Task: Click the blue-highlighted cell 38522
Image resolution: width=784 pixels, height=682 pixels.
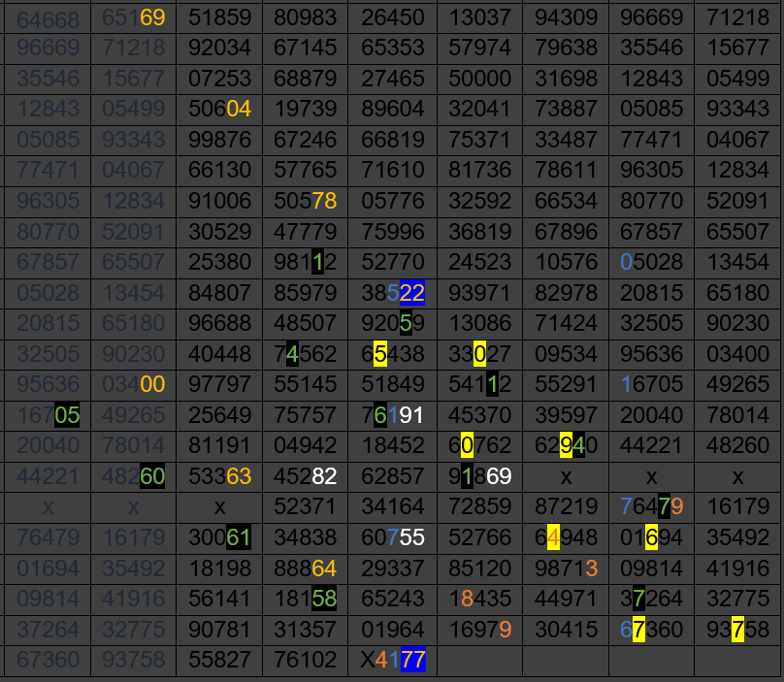Action: coord(392,293)
